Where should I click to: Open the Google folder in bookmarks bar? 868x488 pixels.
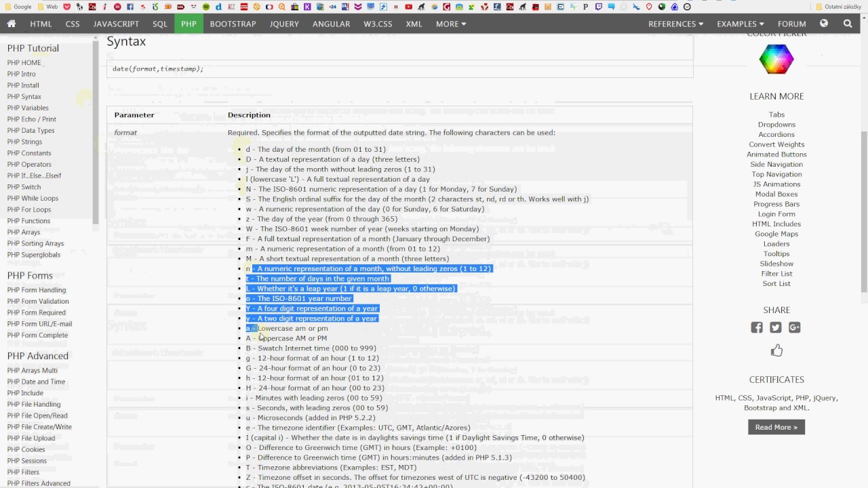pos(18,7)
